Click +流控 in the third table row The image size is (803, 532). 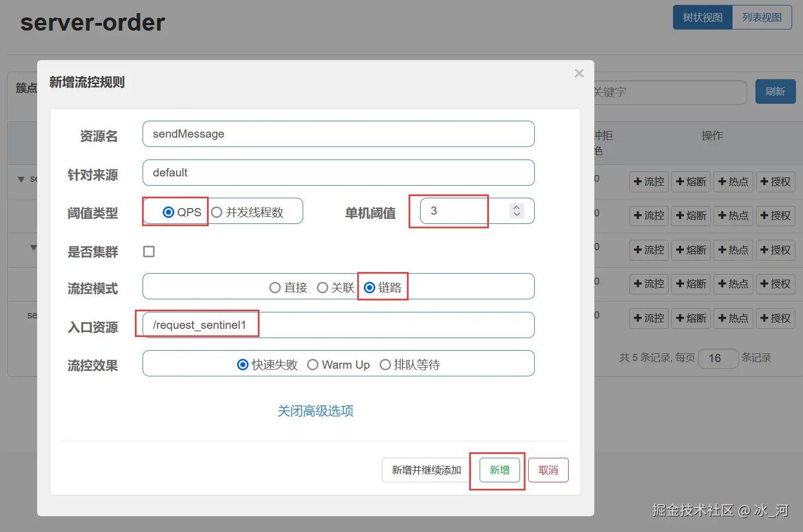[x=649, y=250]
